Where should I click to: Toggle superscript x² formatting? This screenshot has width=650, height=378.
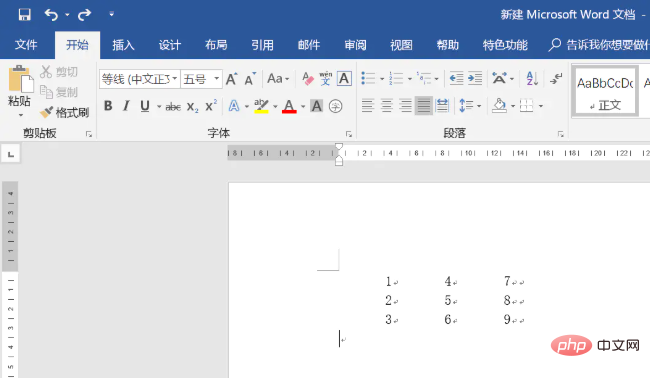pos(211,106)
